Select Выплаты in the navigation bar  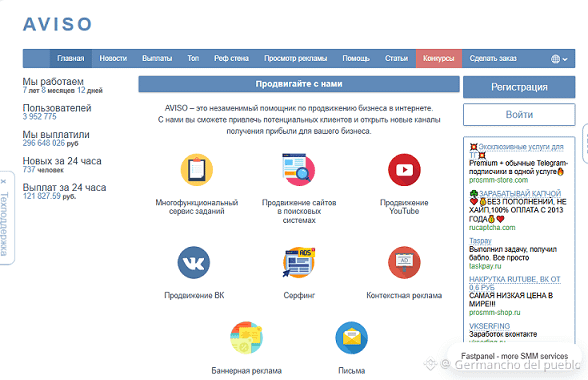click(x=157, y=59)
